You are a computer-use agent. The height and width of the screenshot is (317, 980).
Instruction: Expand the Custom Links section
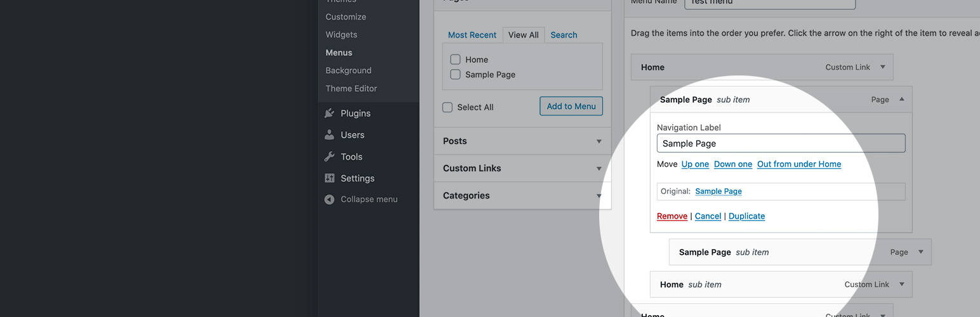pyautogui.click(x=599, y=169)
